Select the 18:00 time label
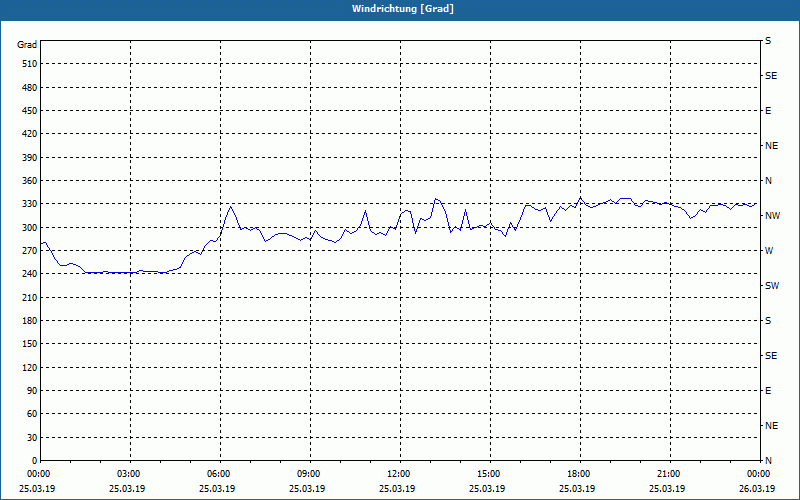 580,474
